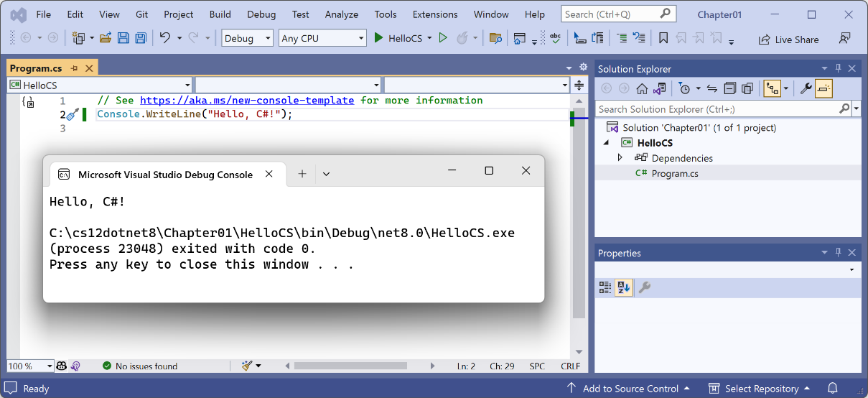Open Solution Explorer Properties wrench icon
Screen dimensions: 868x398
pyautogui.click(x=806, y=88)
